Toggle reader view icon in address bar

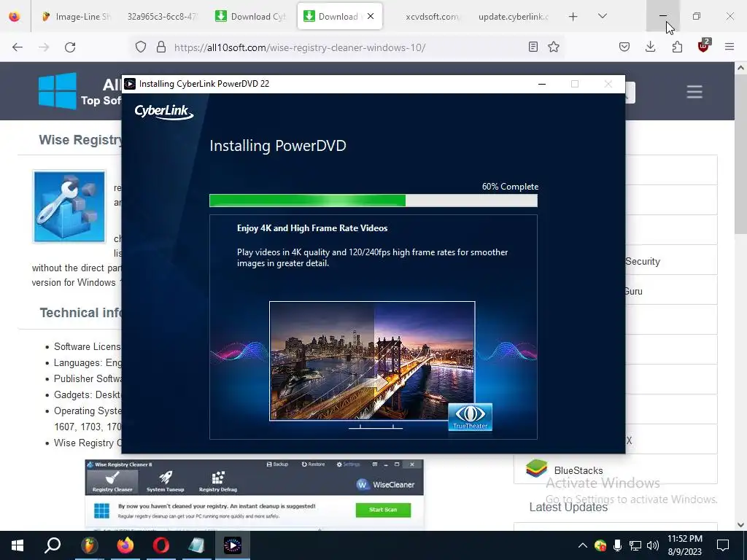pos(533,47)
